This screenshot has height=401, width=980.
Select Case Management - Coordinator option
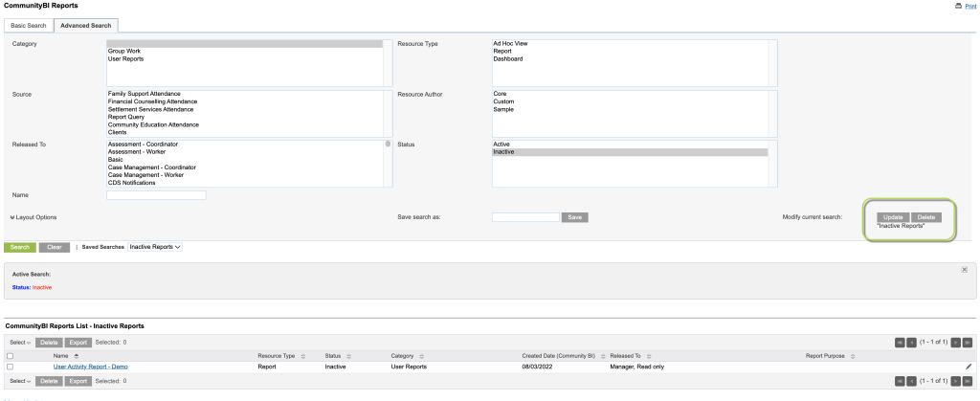click(245, 167)
